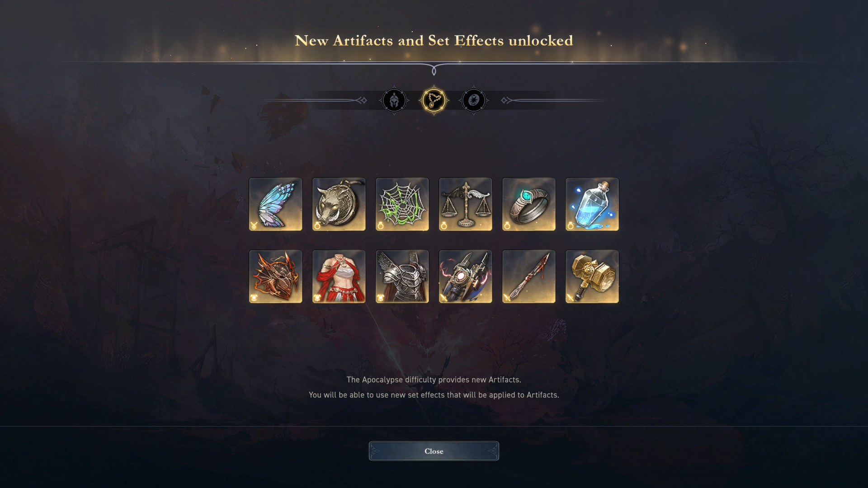
Task: Switch to the third round category tab
Action: click(473, 100)
